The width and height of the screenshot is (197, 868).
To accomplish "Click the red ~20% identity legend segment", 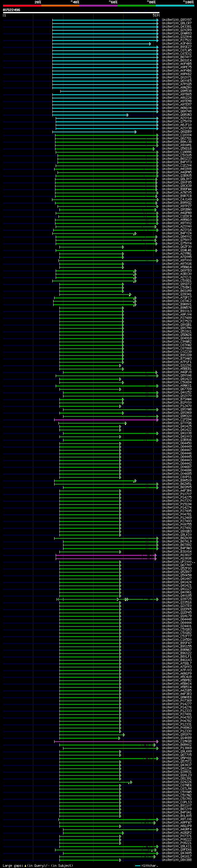I will (x=22, y=6).
